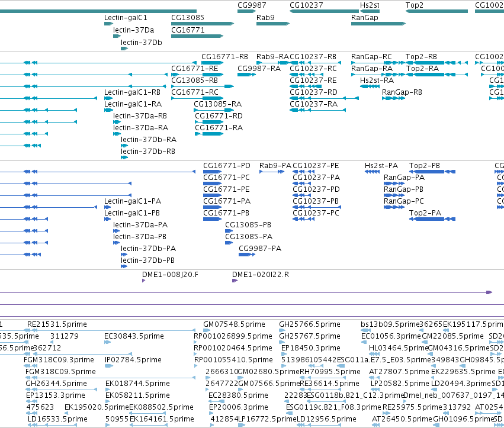Click the GM07548.5prime EST label

click(234, 324)
